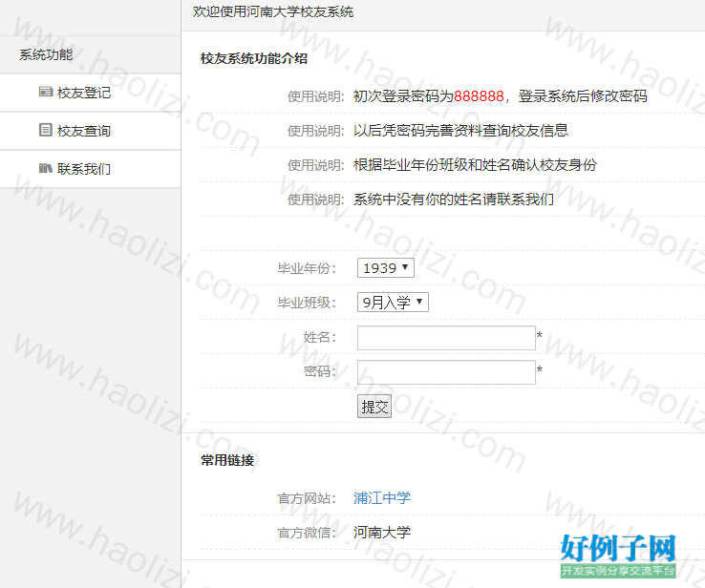The height and width of the screenshot is (588, 705).
Task: Click text 系统中没有你的姓名请联系我们
Action: (x=453, y=199)
